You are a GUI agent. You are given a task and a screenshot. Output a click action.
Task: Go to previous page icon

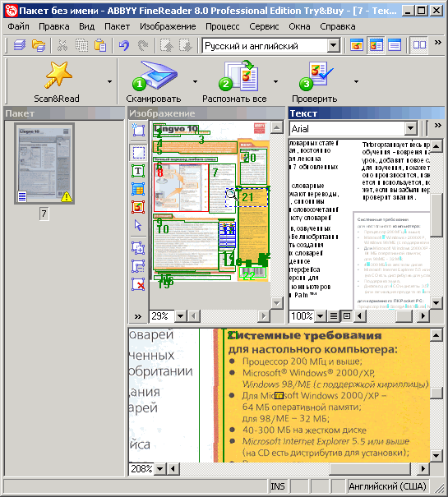coord(167,45)
